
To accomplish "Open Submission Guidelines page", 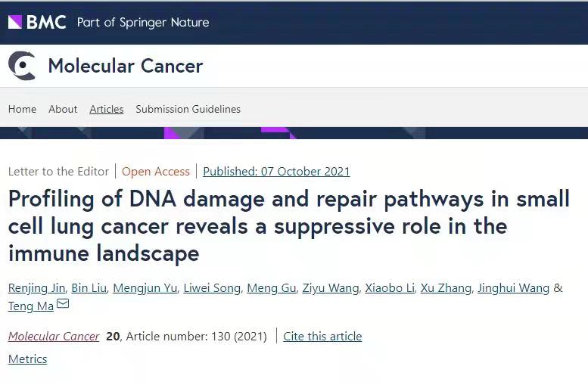I will (188, 109).
